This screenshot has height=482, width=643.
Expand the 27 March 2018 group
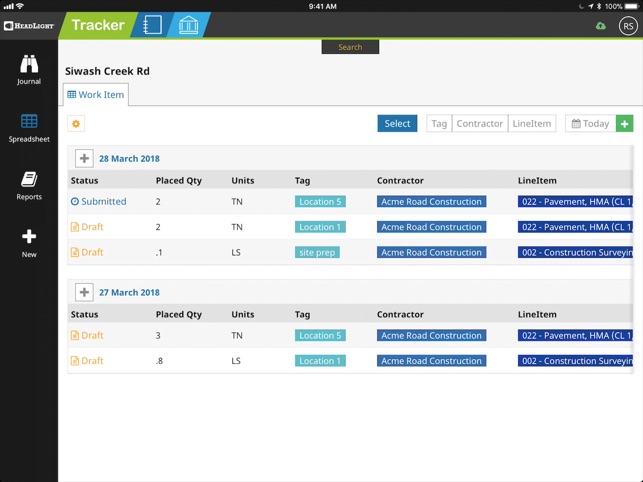[x=84, y=292]
